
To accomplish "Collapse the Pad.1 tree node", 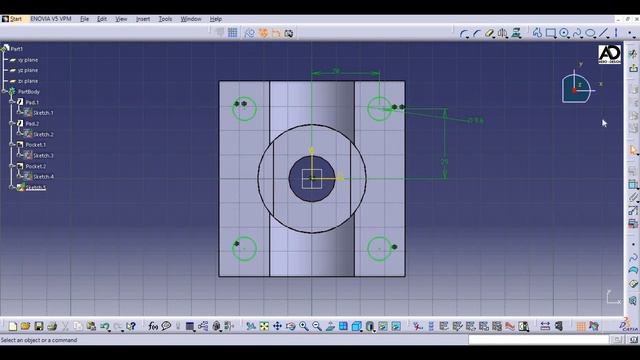I will pyautogui.click(x=11, y=102).
